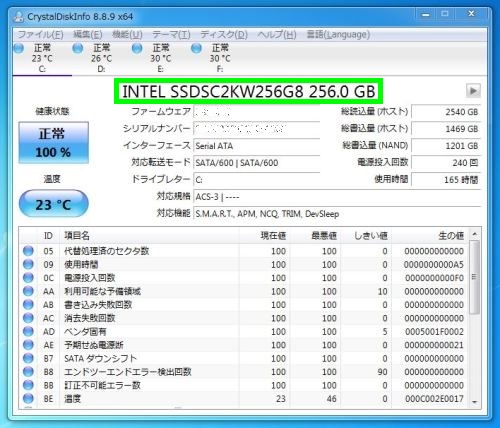This screenshot has height=428, width=500.
Task: Click the total host reads 2540 GB value
Action: [446, 112]
